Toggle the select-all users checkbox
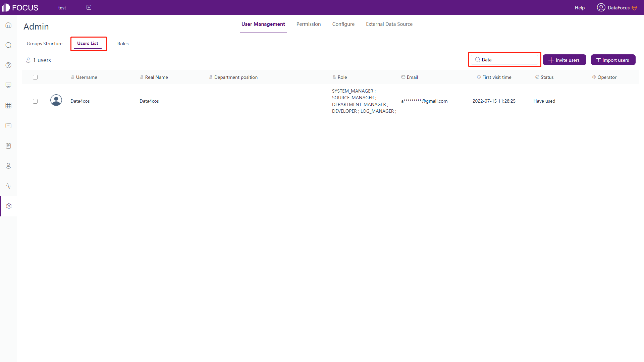The height and width of the screenshot is (362, 644). coord(35,77)
